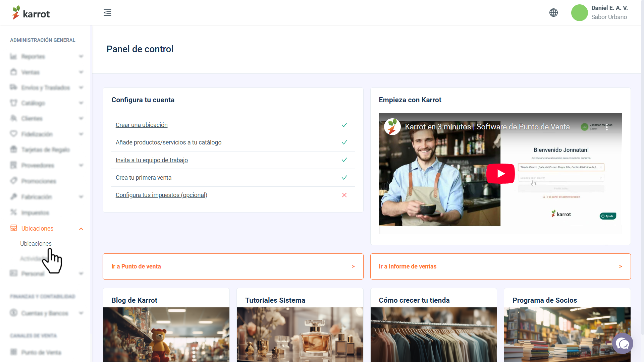Open the Blog de Karrot teddy bear image
The image size is (644, 362).
pyautogui.click(x=166, y=335)
